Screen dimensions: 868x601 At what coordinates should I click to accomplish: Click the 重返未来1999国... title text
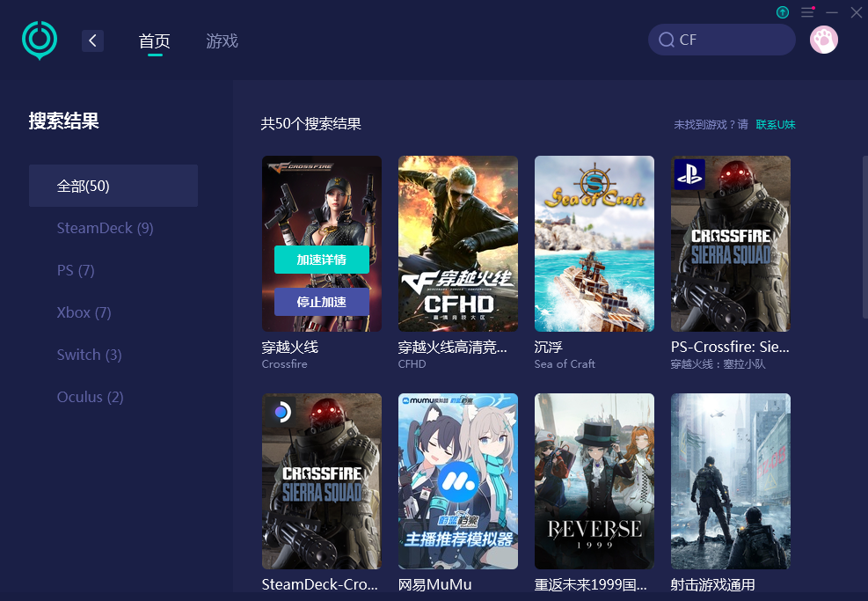coord(591,584)
